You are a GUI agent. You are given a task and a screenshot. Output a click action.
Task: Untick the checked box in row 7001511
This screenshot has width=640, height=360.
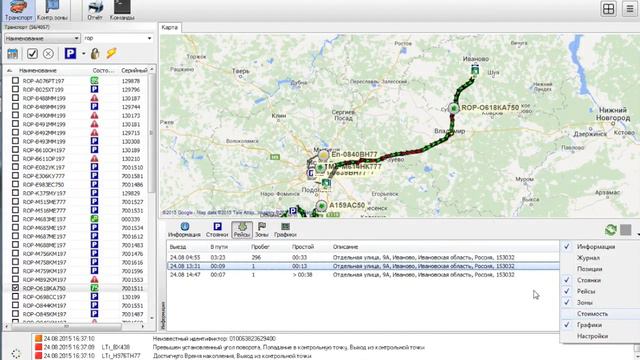pyautogui.click(x=16, y=288)
